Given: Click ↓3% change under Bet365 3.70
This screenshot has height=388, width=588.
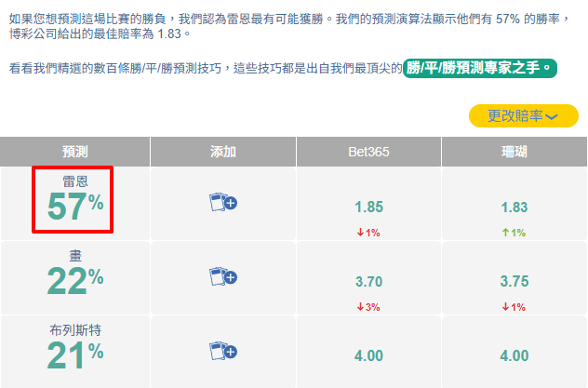Looking at the screenshot, I should click(368, 307).
